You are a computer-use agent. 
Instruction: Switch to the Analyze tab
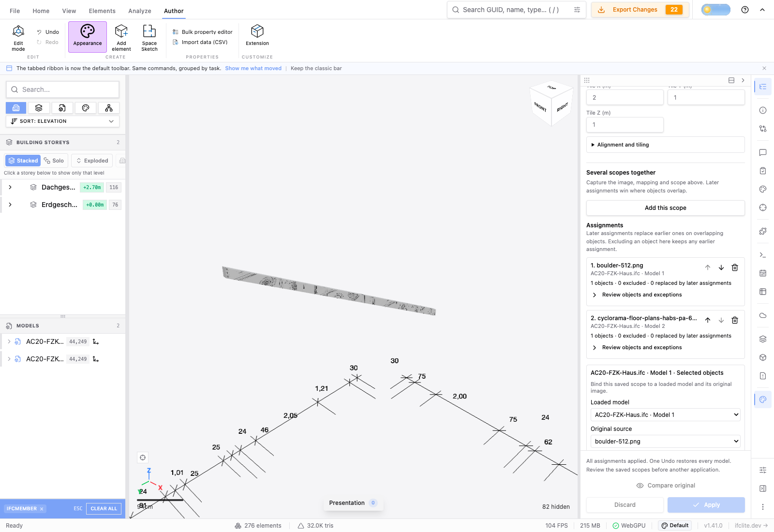click(140, 11)
